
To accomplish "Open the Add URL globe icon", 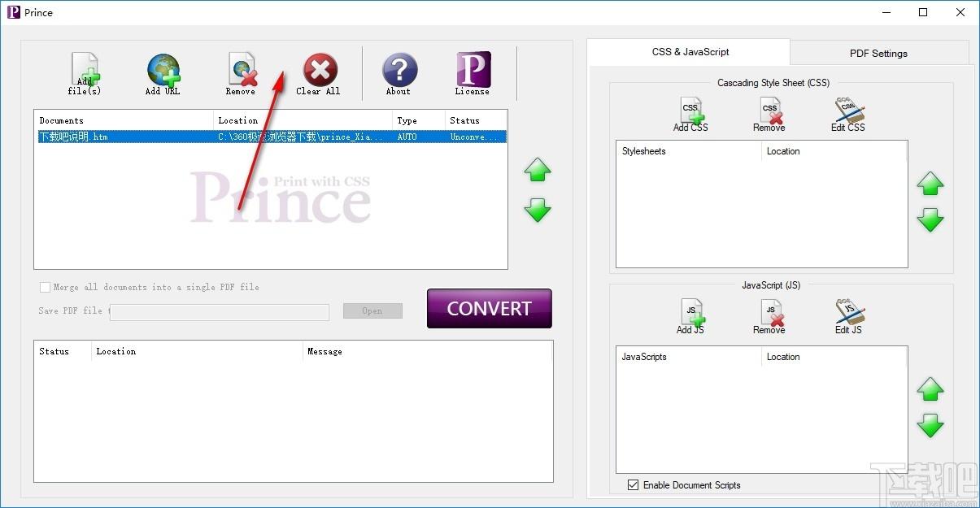I will (163, 73).
